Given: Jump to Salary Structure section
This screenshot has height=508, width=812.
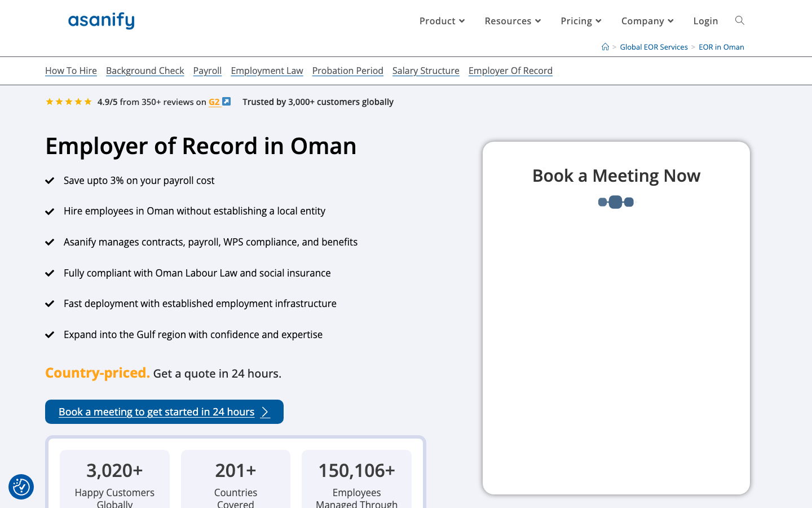Looking at the screenshot, I should (x=426, y=71).
